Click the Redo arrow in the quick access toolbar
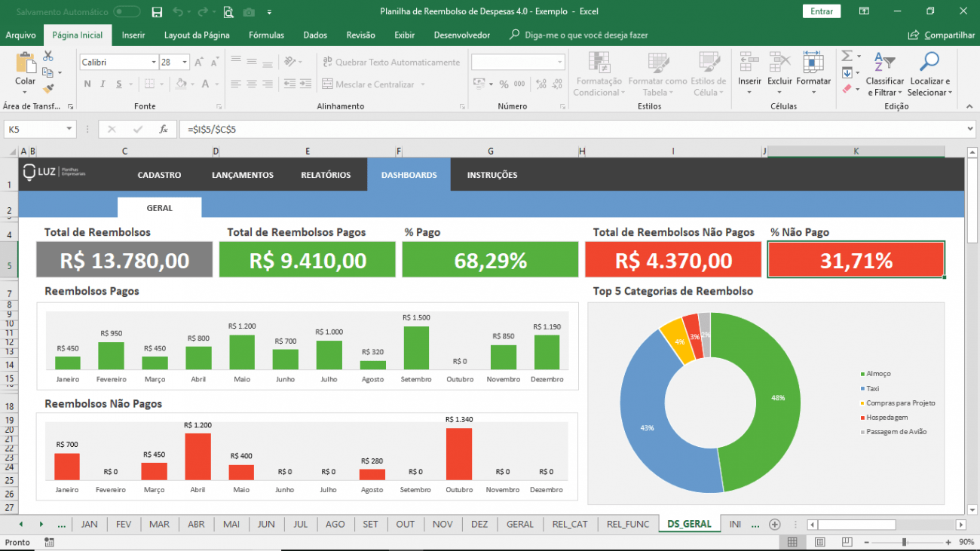Viewport: 980px width, 551px height. (201, 12)
